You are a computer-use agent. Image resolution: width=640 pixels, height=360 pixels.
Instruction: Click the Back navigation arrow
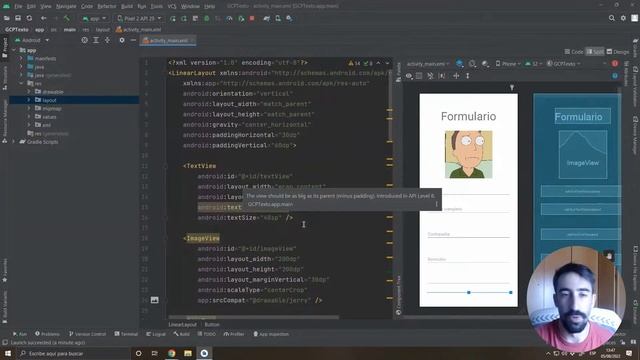(43, 18)
